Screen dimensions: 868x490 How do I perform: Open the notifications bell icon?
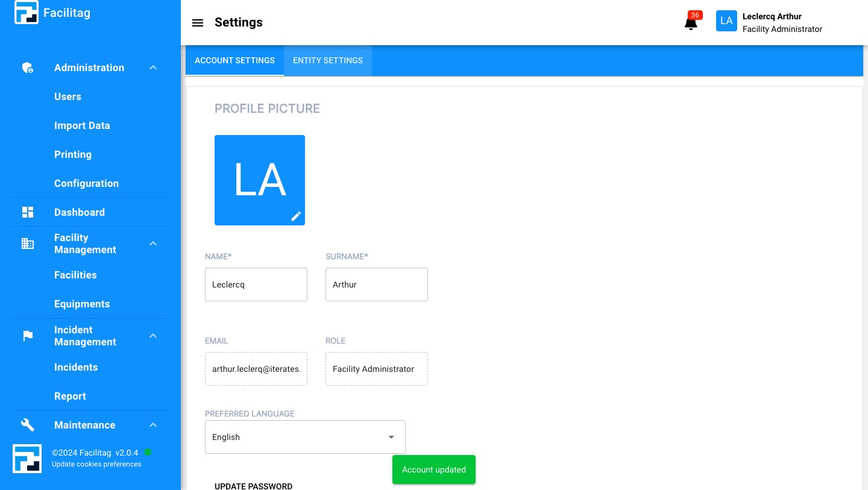691,24
